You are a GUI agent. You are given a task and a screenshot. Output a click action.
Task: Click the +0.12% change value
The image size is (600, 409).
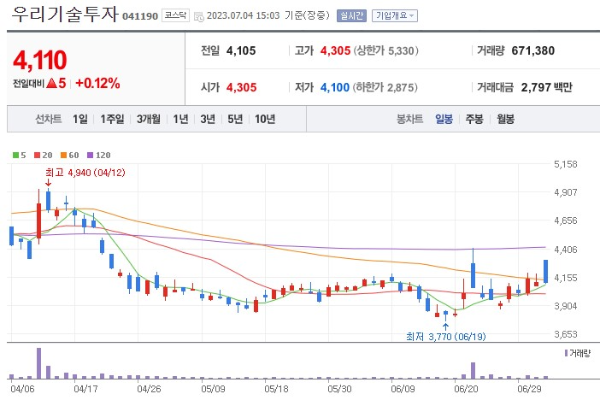pyautogui.click(x=98, y=83)
